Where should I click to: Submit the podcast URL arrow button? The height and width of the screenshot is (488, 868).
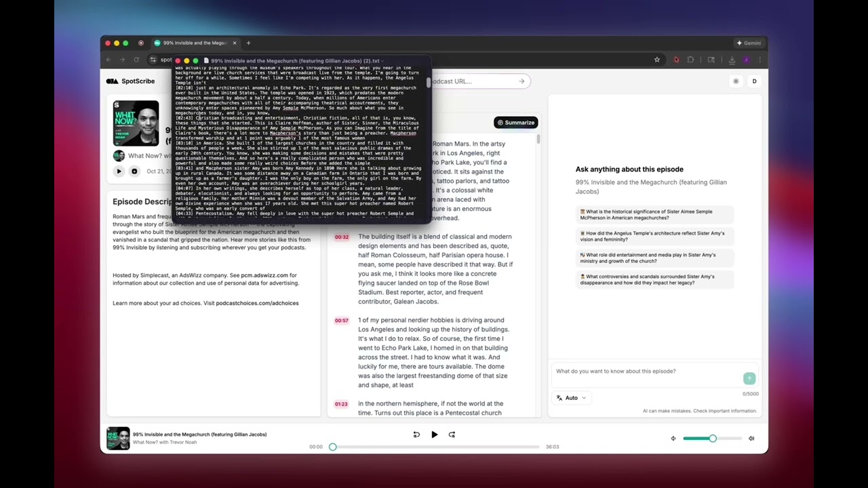point(521,81)
